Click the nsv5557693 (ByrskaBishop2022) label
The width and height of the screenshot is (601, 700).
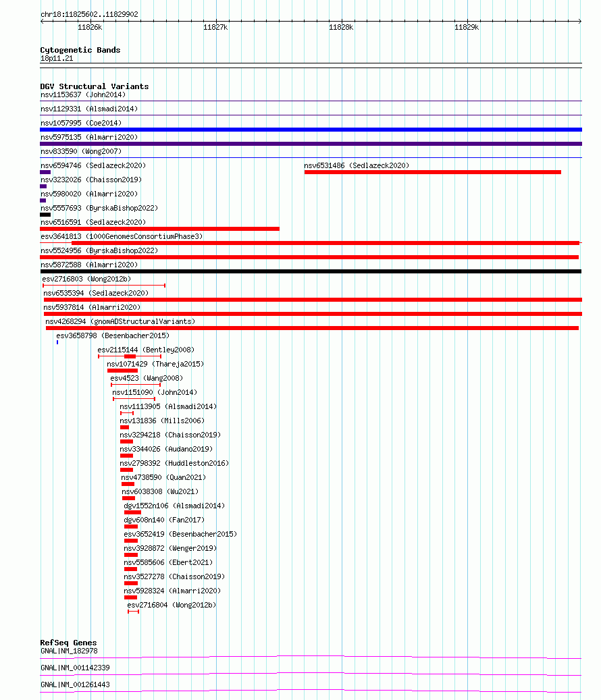coord(99,208)
